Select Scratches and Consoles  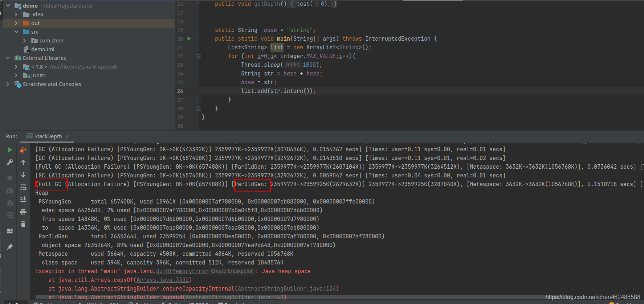[52, 84]
